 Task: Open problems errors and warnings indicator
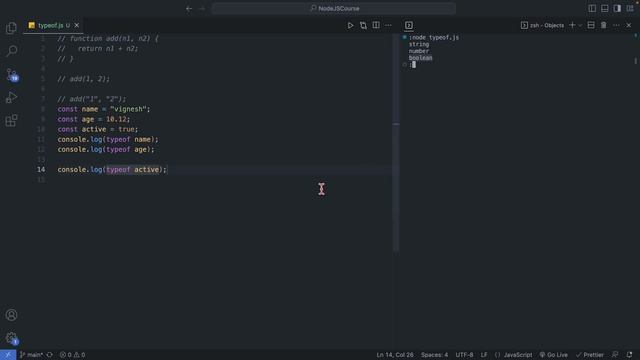73,355
